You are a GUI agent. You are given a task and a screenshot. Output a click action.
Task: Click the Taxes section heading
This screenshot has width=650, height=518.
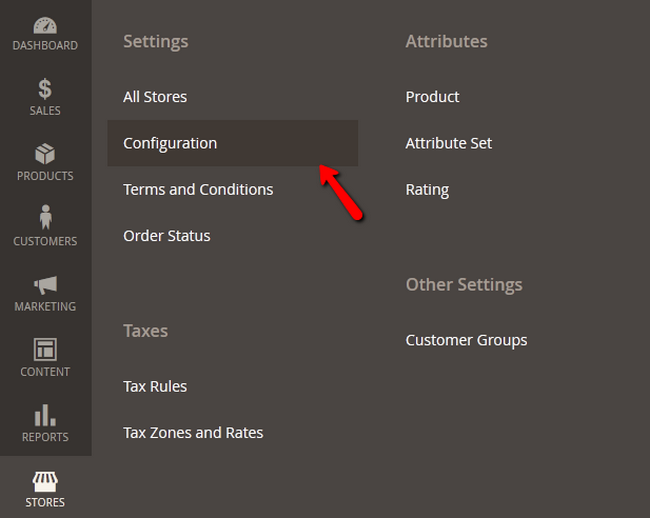pyautogui.click(x=145, y=331)
